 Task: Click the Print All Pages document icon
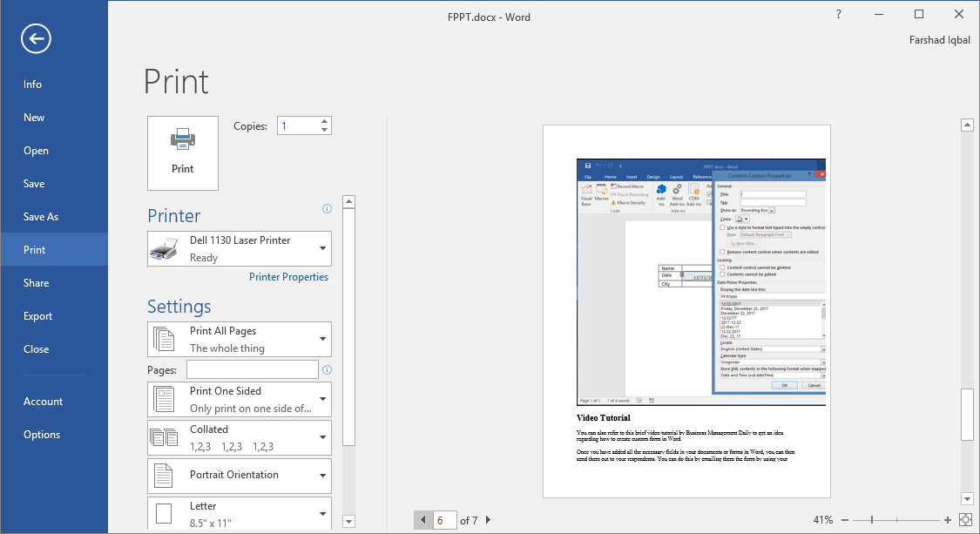point(166,338)
